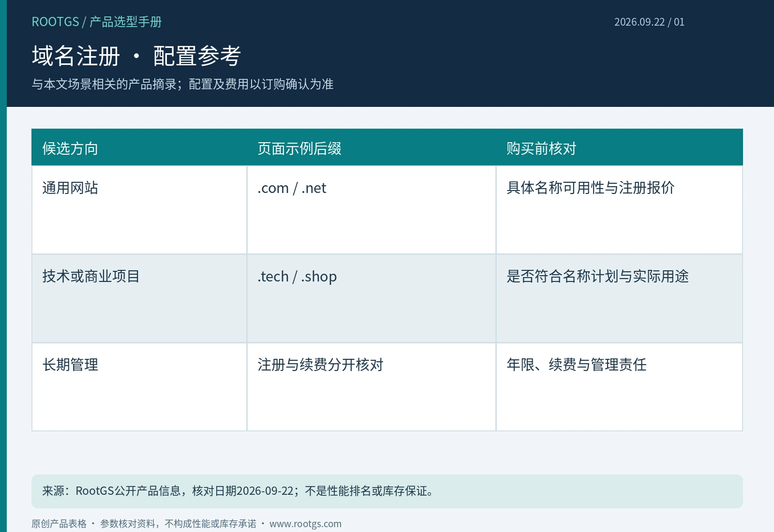The image size is (774, 532).
Task: Select the date label 2026.09.22 / 01
Action: pos(649,22)
